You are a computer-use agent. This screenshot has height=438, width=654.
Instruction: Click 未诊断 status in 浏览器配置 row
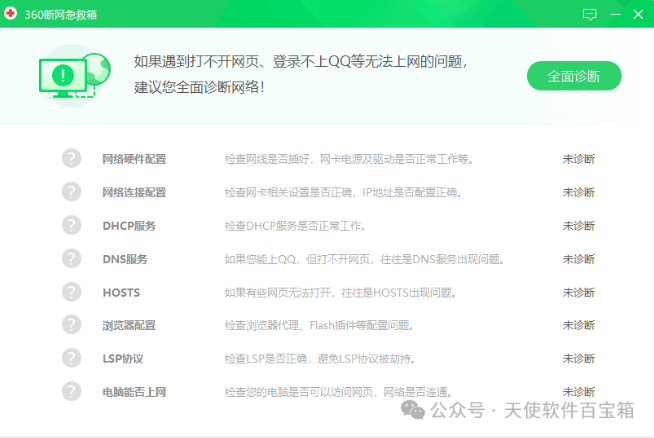(x=579, y=325)
